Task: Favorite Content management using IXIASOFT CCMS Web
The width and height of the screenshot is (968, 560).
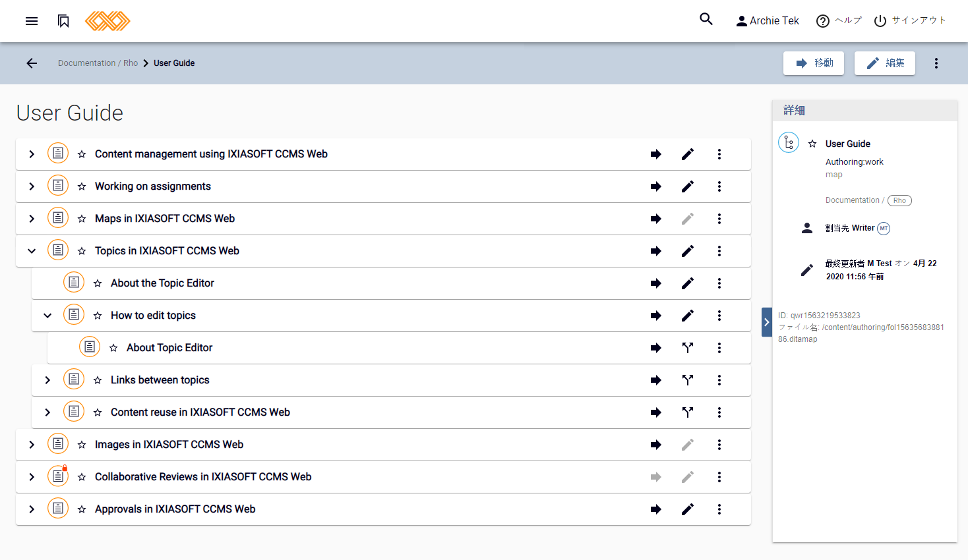Action: click(x=82, y=154)
